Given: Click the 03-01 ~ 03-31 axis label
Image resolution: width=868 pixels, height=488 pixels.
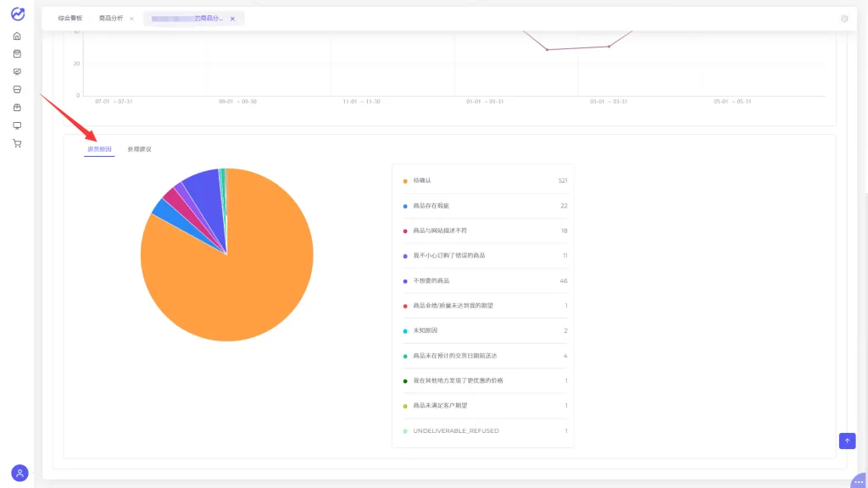Looking at the screenshot, I should [x=609, y=102].
